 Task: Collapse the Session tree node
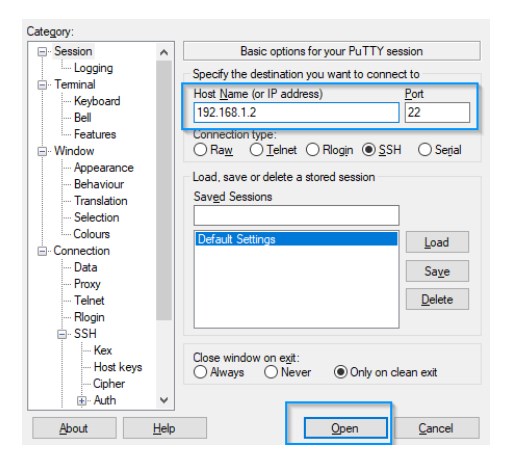coord(42,52)
